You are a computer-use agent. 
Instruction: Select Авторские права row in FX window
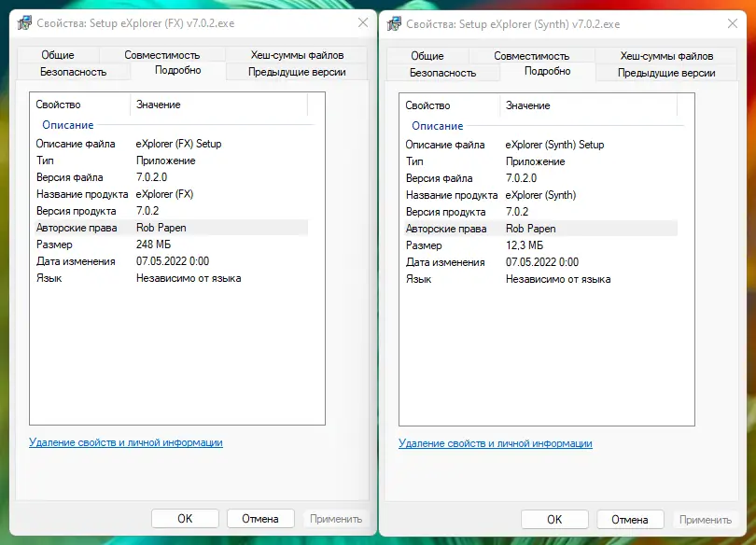(171, 228)
